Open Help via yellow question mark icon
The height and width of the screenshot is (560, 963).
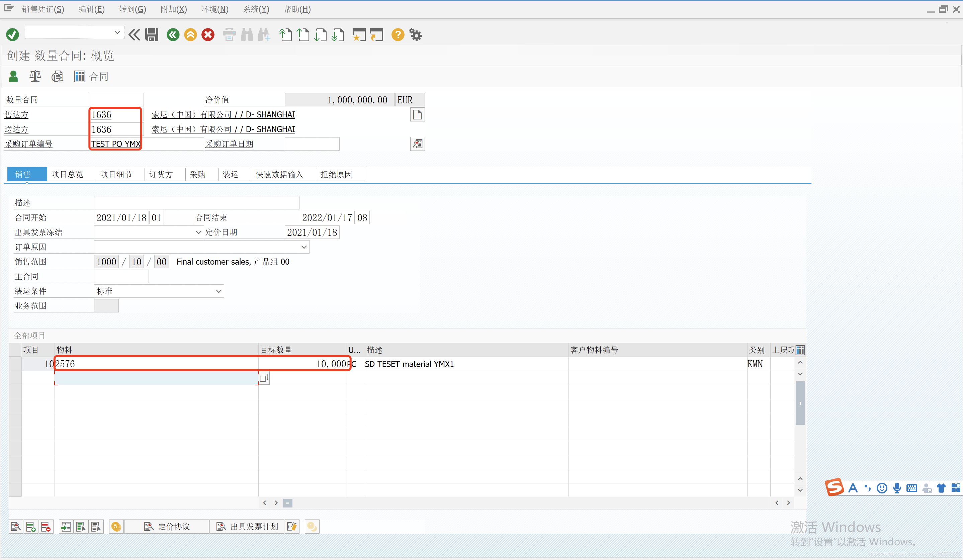(x=398, y=35)
